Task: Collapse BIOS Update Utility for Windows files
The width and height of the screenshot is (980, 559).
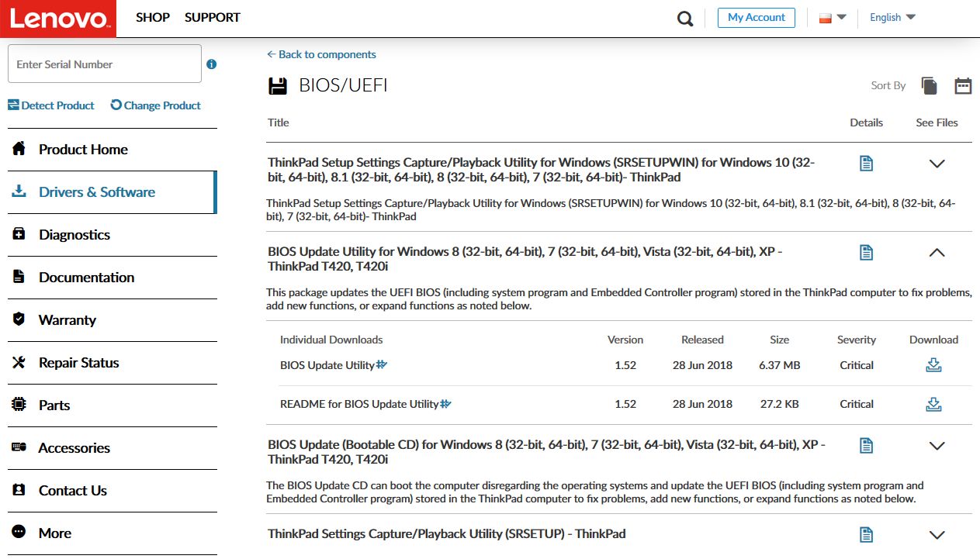Action: (x=937, y=252)
